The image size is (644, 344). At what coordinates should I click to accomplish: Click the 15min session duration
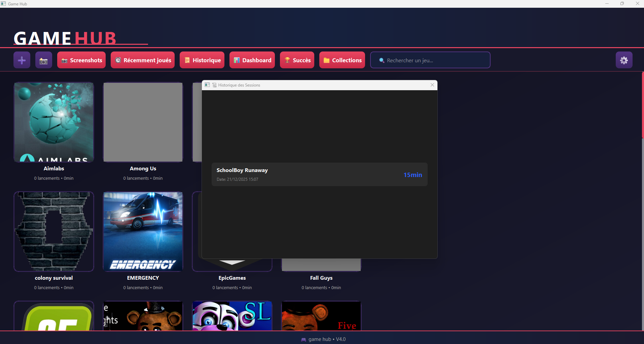tap(413, 175)
